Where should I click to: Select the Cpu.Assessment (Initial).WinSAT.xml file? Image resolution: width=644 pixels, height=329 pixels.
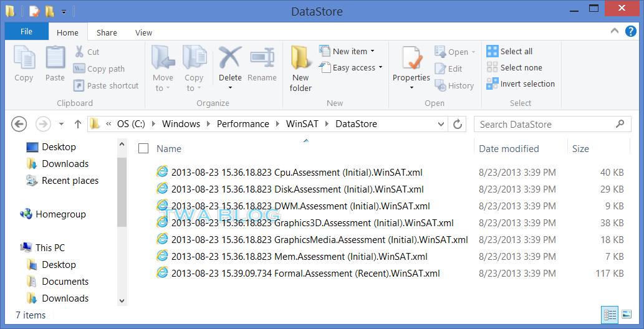coord(289,173)
